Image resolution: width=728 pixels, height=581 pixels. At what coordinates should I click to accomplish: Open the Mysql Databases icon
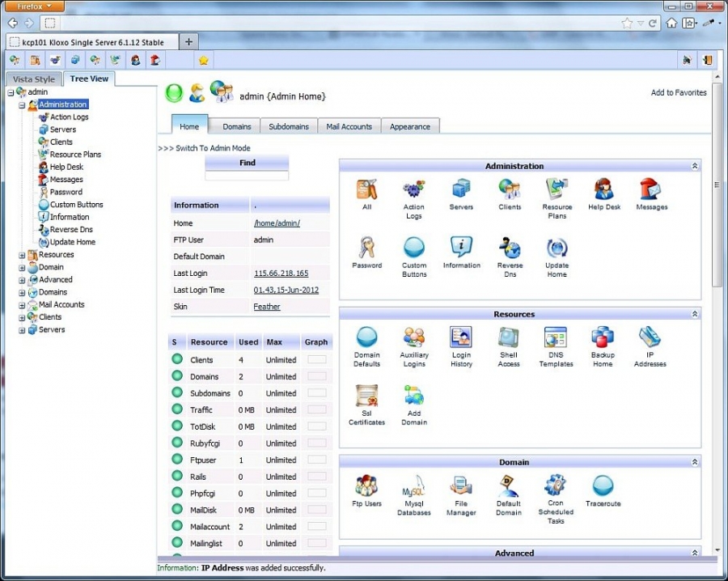413,486
